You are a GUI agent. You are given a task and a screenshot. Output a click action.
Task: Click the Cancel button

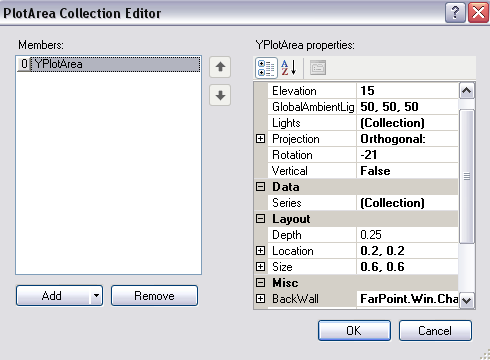coord(435,331)
